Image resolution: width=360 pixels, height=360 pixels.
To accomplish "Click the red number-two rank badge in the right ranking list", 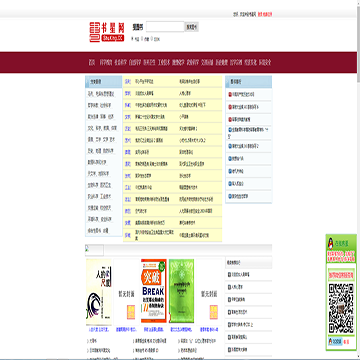I will pyautogui.click(x=230, y=107).
